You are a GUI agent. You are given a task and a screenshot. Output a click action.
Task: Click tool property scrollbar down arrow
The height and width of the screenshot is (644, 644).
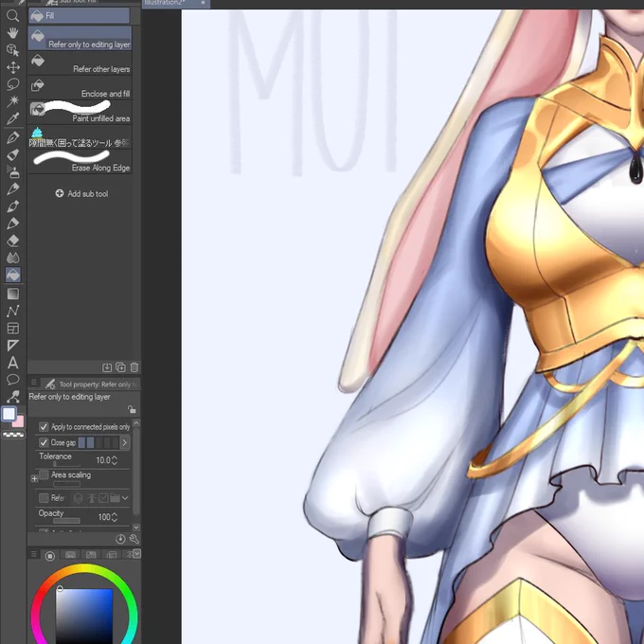136,527
